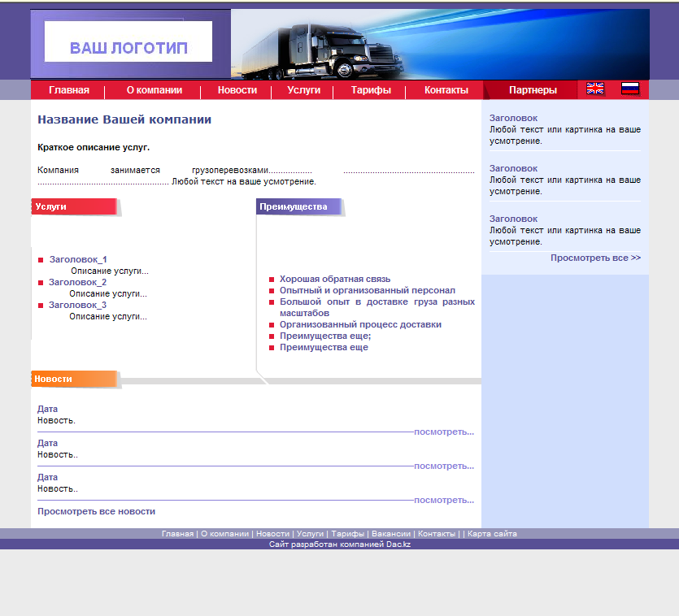Click the footer Тарифы link
The height and width of the screenshot is (616, 679).
(348, 534)
